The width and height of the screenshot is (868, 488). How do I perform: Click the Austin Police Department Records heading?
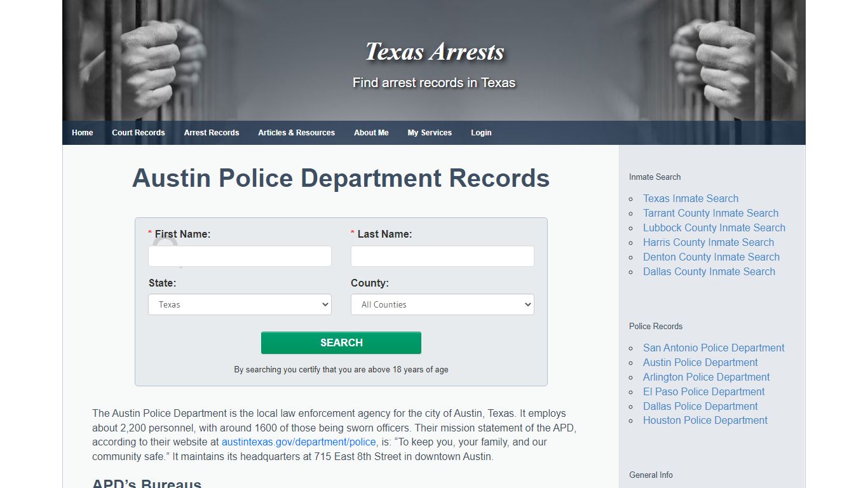coord(341,178)
